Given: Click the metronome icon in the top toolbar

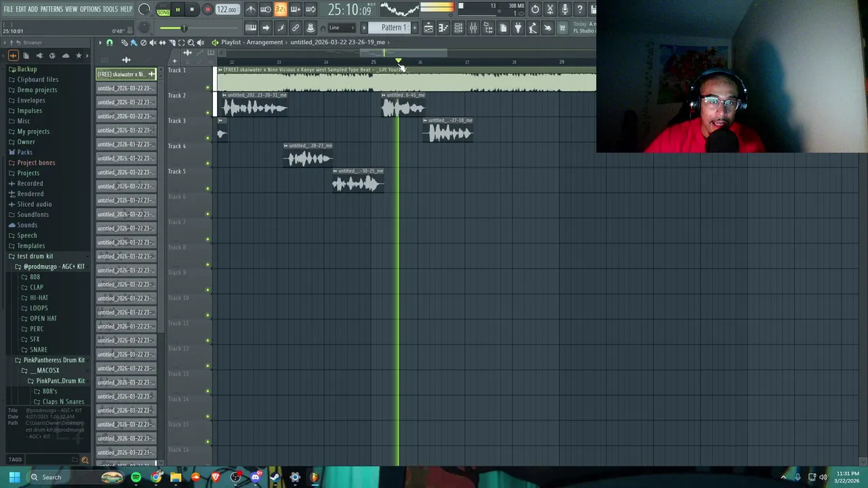Looking at the screenshot, I should pyautogui.click(x=251, y=9).
